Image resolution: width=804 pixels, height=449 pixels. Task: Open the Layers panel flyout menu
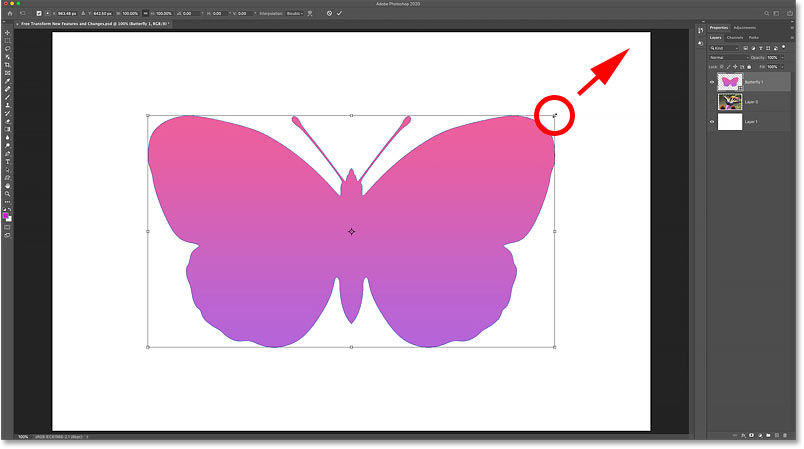click(792, 37)
